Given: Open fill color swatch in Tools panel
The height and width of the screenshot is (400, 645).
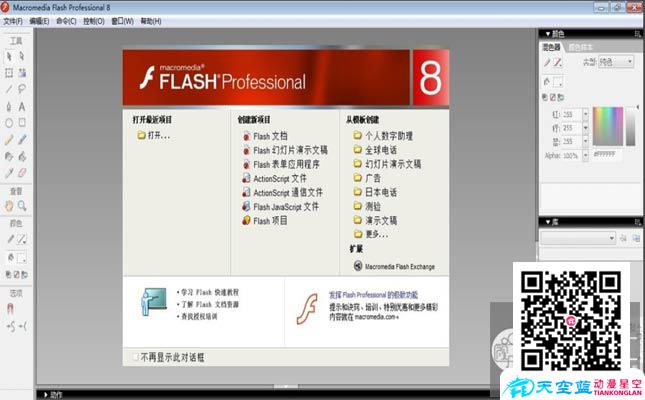Looking at the screenshot, I should tap(21, 258).
